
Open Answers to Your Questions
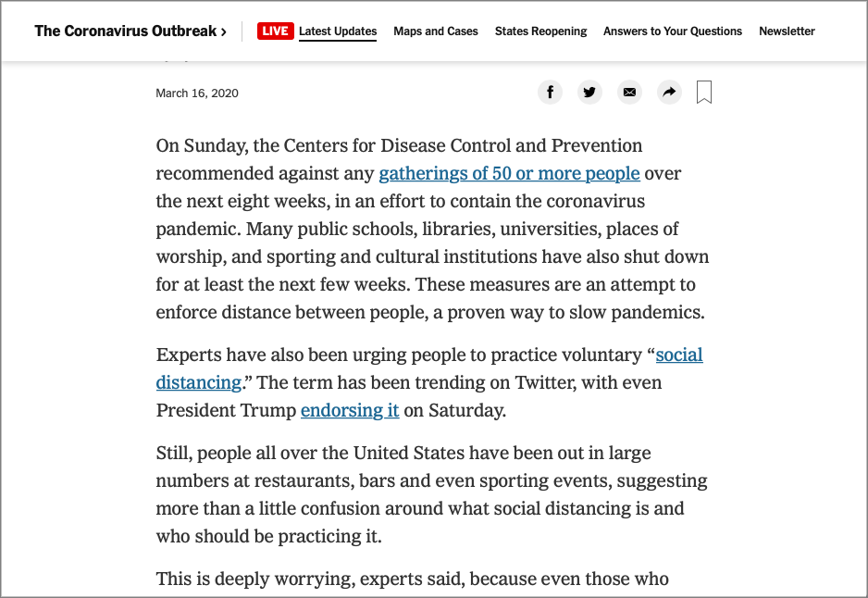(x=673, y=31)
